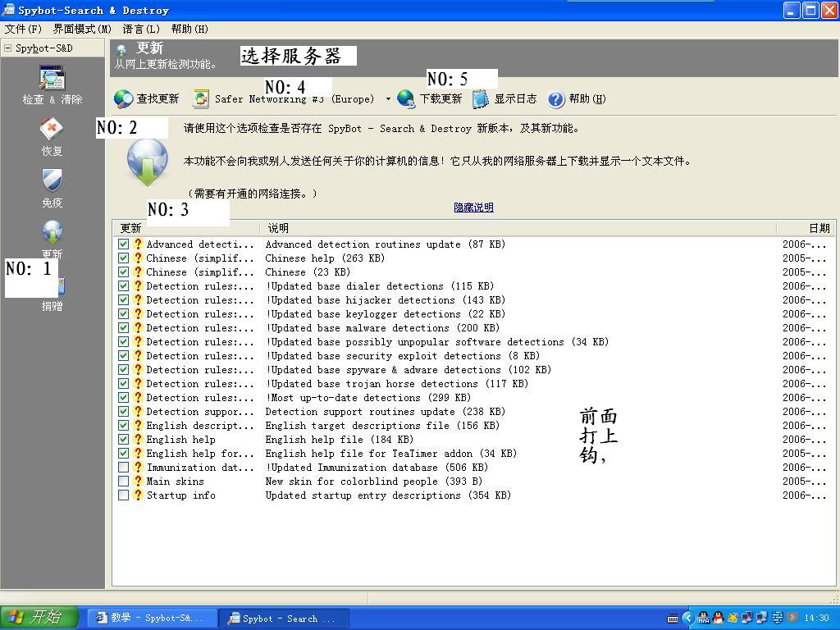The image size is (840, 630).
Task: Open the 文件(F) menu
Action: tap(23, 29)
